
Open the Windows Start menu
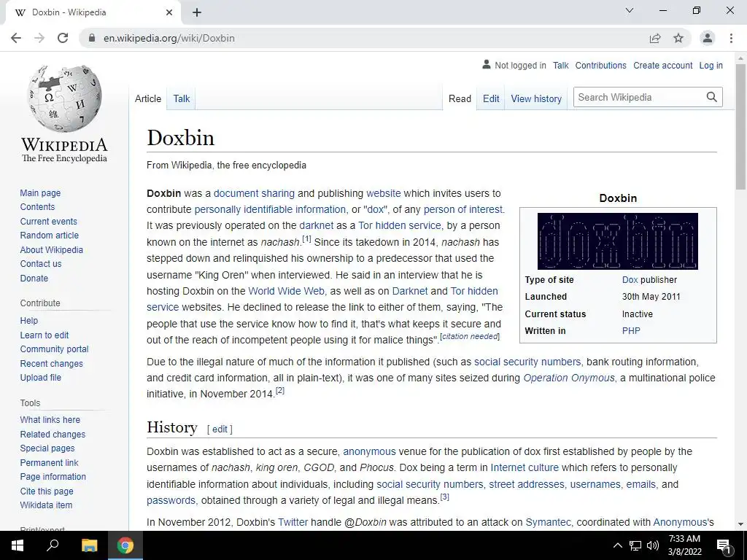(18, 545)
